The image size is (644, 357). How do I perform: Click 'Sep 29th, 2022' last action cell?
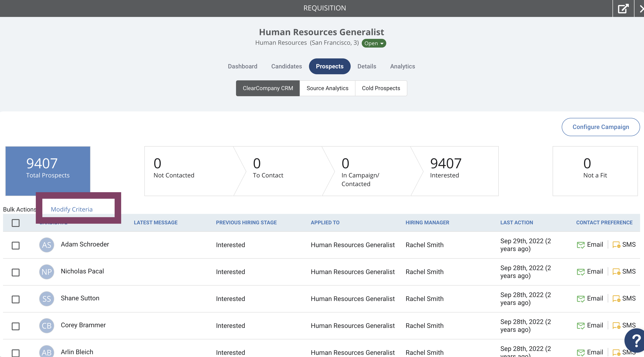[x=525, y=245]
